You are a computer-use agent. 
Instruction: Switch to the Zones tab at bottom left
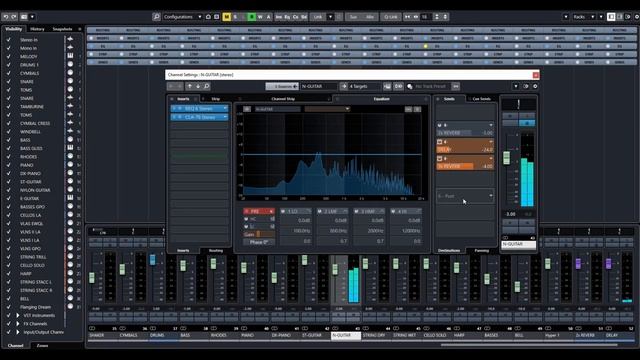tap(42, 346)
